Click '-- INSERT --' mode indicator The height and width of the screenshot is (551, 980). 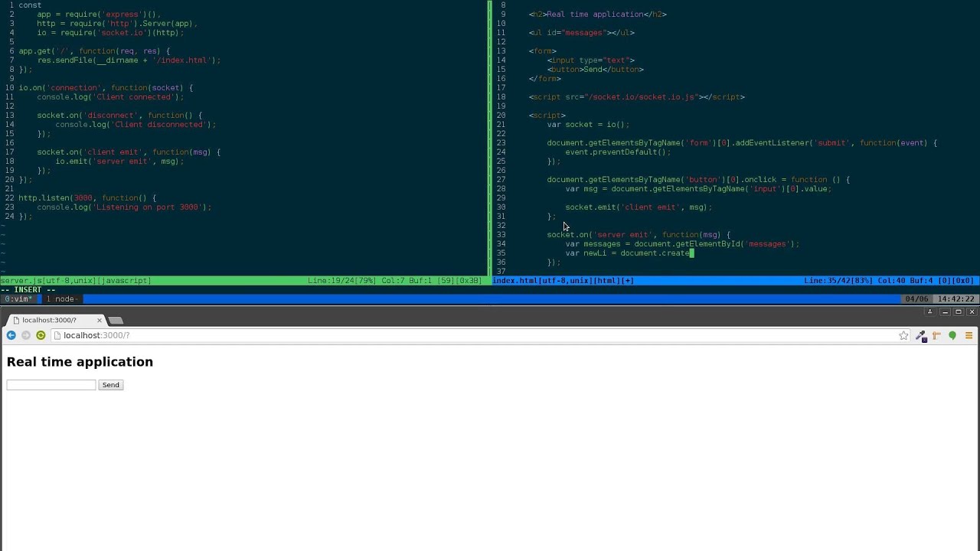click(28, 289)
